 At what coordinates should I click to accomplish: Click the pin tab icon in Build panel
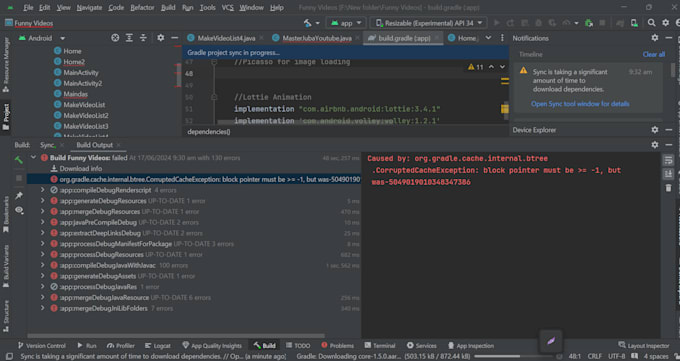coord(19,196)
